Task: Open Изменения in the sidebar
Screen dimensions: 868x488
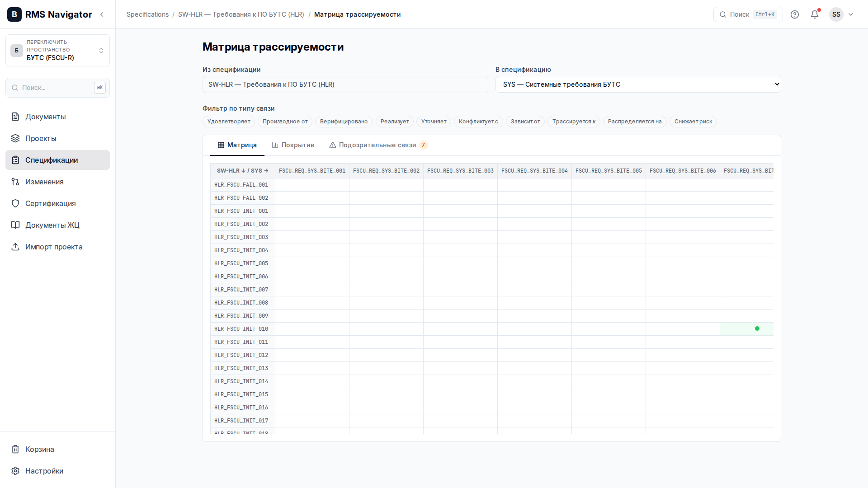Action: pos(57,182)
